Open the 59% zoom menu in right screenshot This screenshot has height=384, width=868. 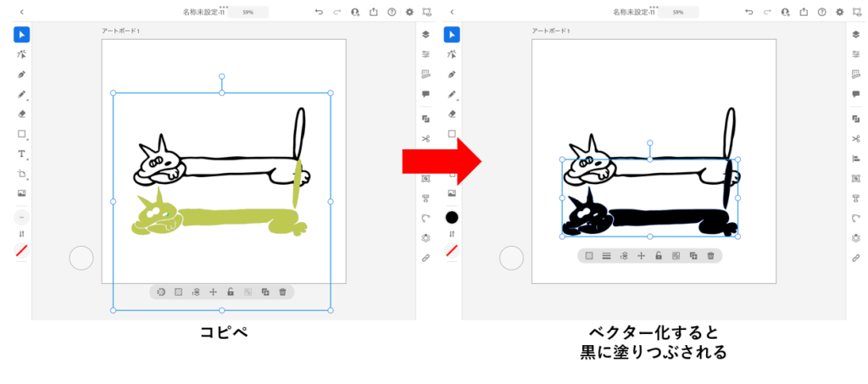tap(678, 12)
